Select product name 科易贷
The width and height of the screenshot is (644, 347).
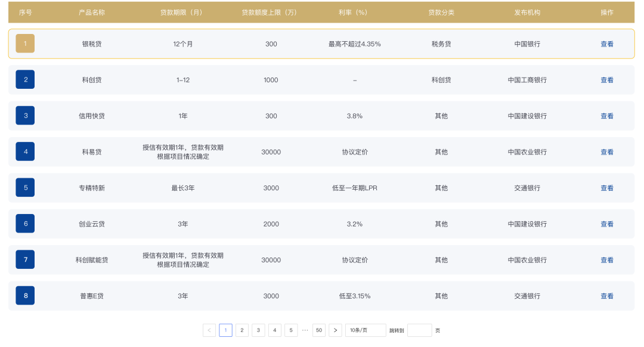92,152
